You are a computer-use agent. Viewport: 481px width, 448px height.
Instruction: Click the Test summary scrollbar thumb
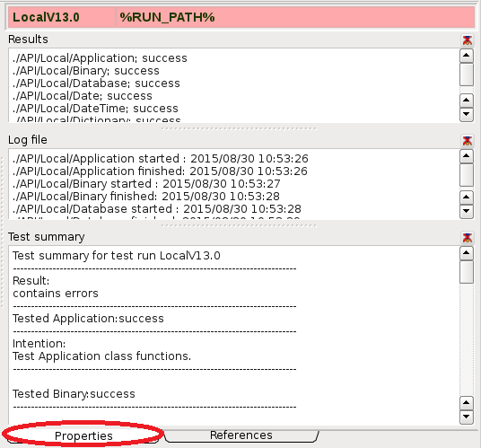tap(467, 272)
